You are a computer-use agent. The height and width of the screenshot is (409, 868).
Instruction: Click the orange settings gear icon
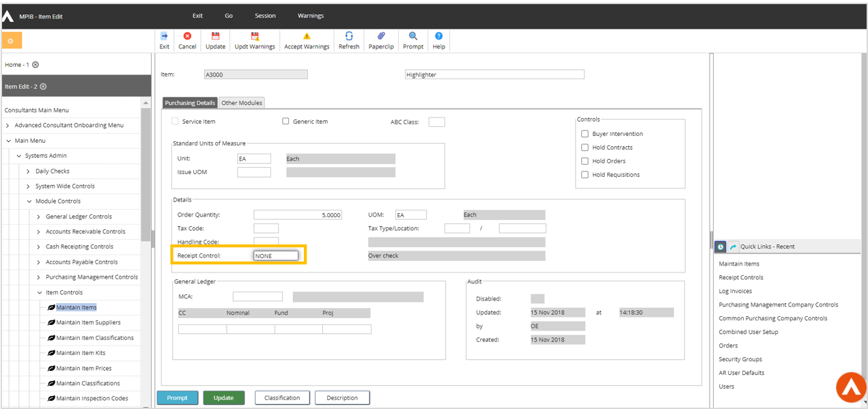pos(12,40)
